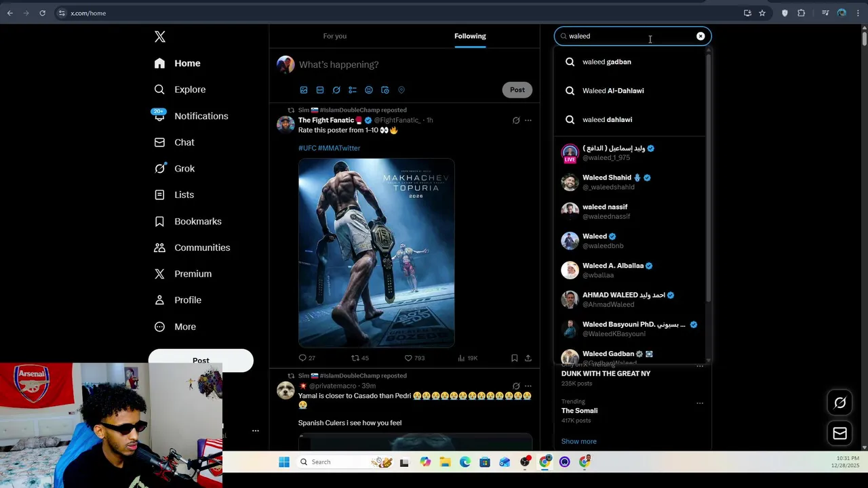Open emoji picker in composer
The image size is (868, 488).
point(369,89)
